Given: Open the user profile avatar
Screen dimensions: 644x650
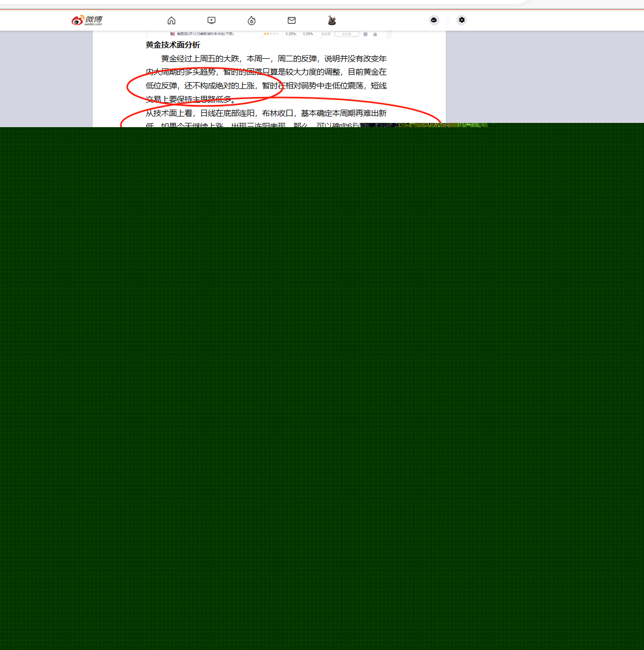Looking at the screenshot, I should (332, 20).
